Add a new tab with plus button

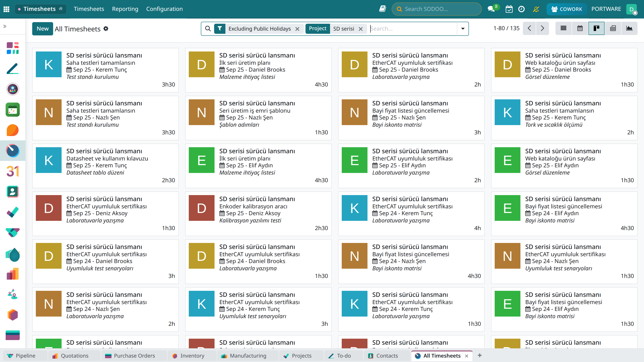(480, 355)
